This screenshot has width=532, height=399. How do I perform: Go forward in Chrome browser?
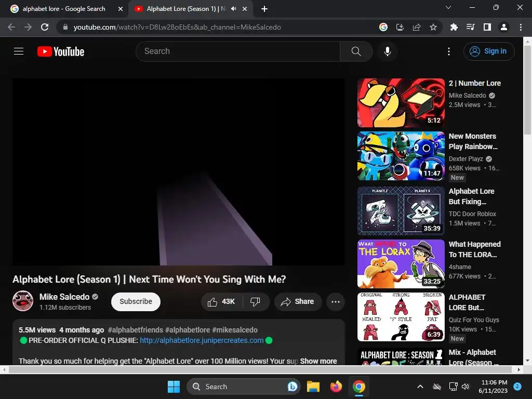point(28,27)
